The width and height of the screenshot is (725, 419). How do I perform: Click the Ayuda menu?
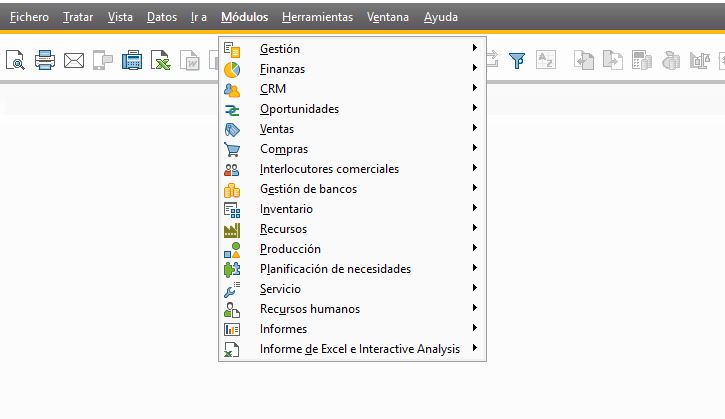pos(441,17)
